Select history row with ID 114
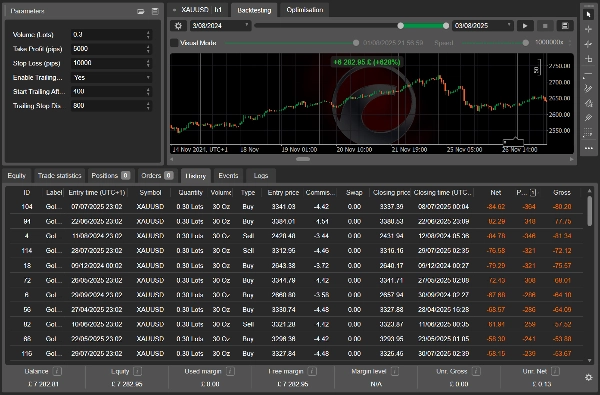Image resolution: width=600 pixels, height=395 pixels. (297, 251)
